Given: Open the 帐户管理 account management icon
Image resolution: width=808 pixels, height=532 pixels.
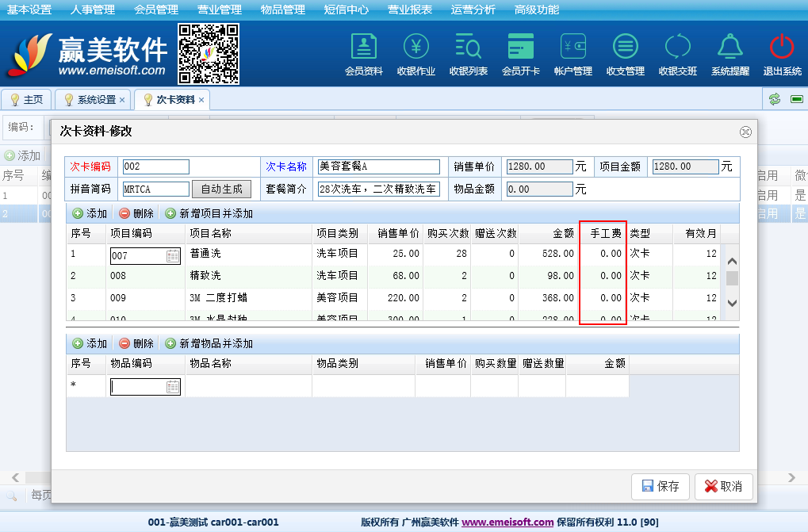Looking at the screenshot, I should pyautogui.click(x=572, y=48).
